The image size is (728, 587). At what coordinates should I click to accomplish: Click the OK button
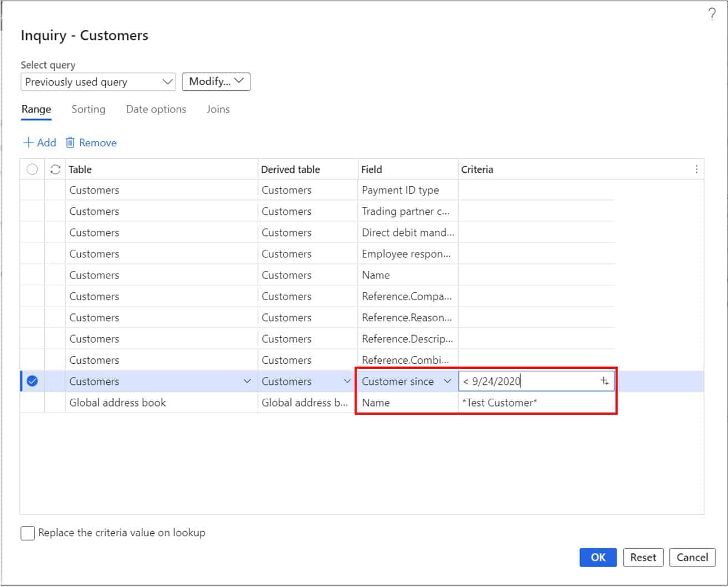click(x=598, y=558)
